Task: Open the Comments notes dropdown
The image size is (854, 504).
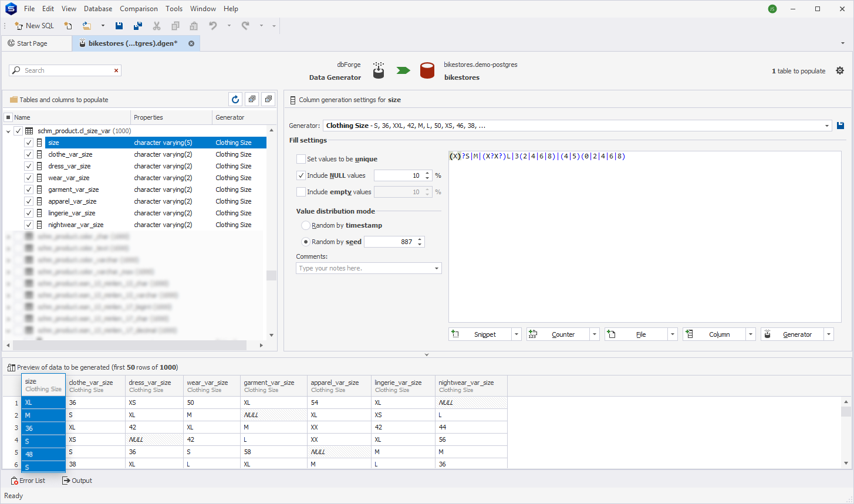Action: click(x=437, y=268)
